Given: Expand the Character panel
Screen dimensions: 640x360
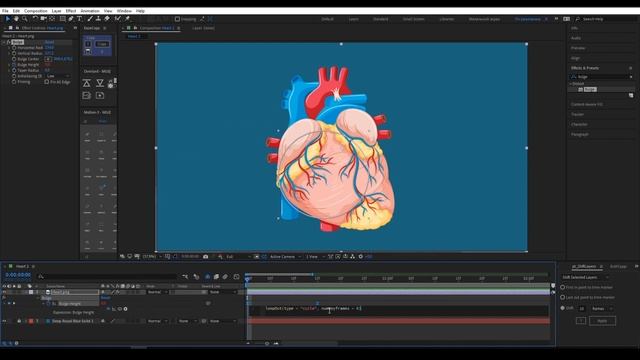Looking at the screenshot, I should pos(579,124).
